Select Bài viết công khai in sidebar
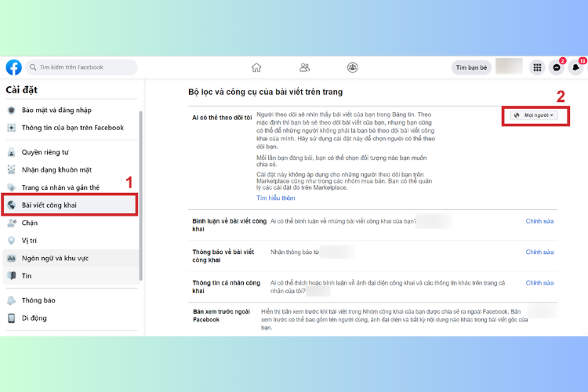588x392 pixels. (70, 205)
